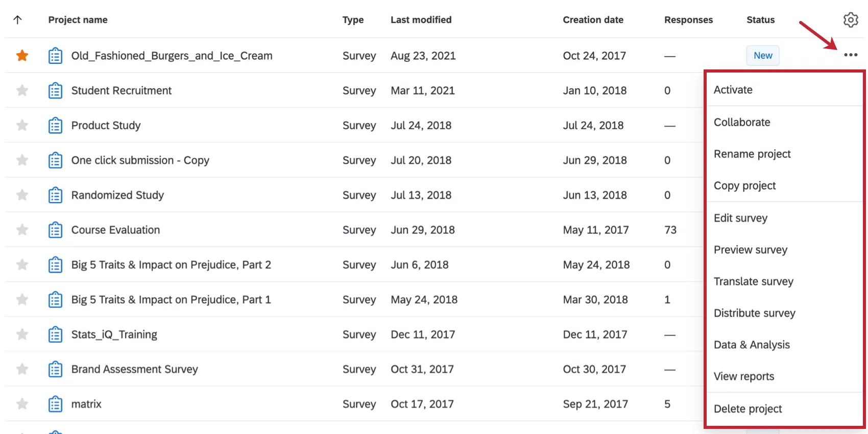Screen dimensions: 868x434
Task: Open the survey icon next to Course Evaluation
Action: pyautogui.click(x=55, y=230)
